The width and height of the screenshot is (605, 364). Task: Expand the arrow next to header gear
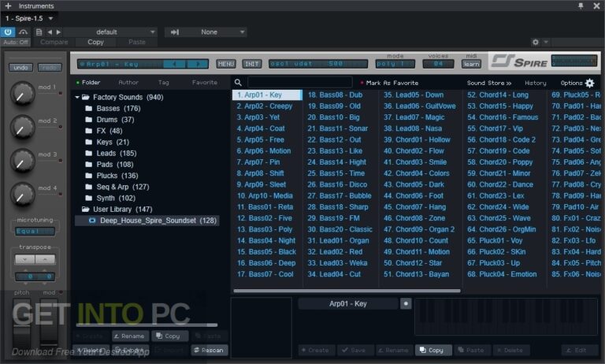[546, 42]
